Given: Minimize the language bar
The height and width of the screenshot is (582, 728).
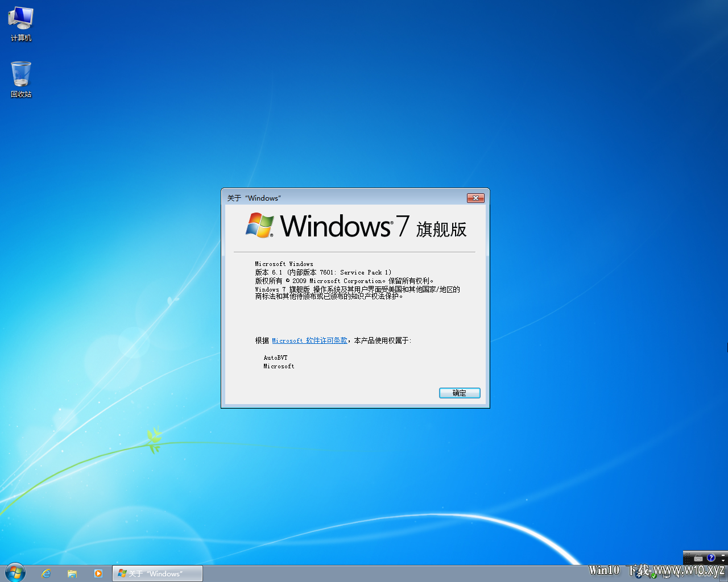Looking at the screenshot, I should coord(723,555).
